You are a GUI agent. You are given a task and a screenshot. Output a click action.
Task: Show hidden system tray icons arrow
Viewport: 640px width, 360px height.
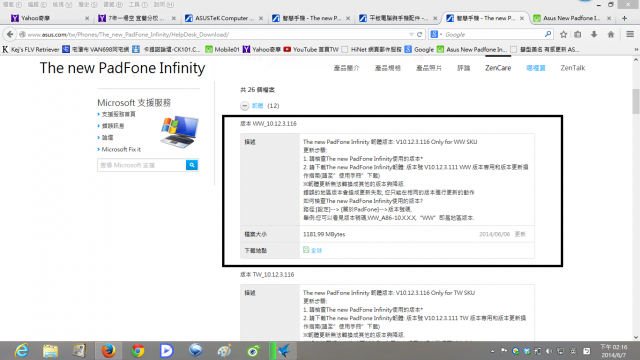(x=492, y=351)
